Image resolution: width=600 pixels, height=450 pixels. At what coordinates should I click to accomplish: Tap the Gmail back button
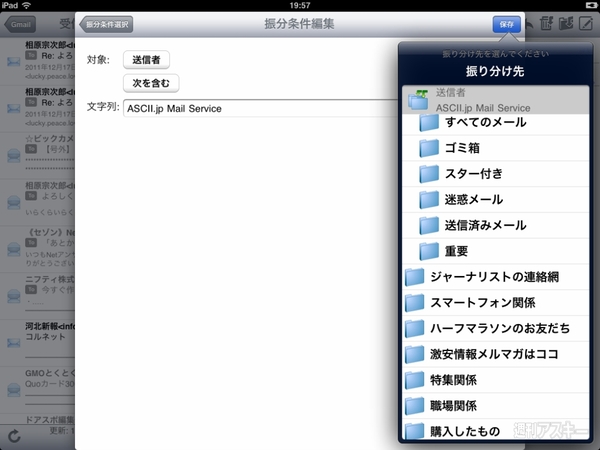pos(20,24)
